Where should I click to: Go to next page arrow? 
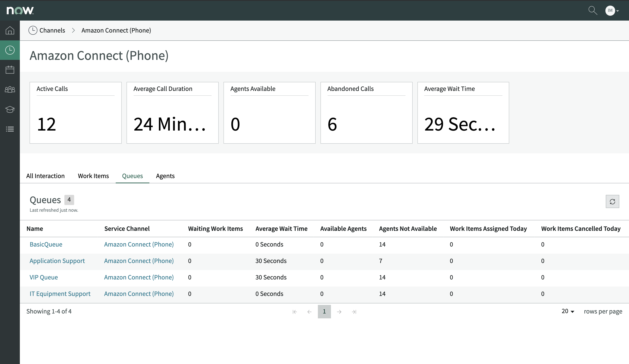click(339, 312)
